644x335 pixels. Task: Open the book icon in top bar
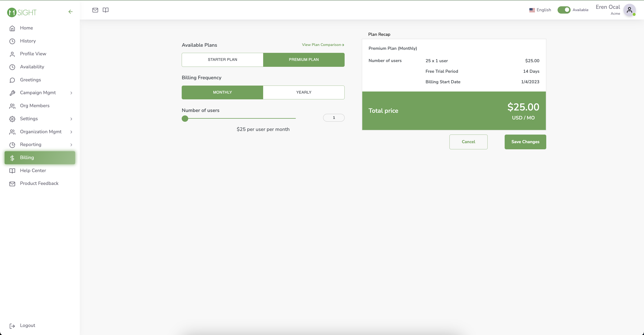click(x=105, y=10)
